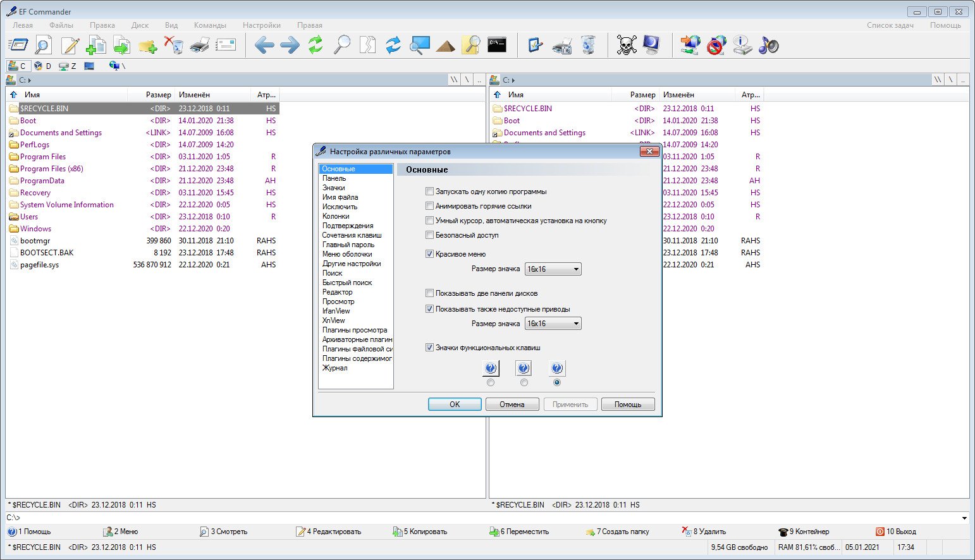975x560 pixels.
Task: Switch to drive D button
Action: 43,66
